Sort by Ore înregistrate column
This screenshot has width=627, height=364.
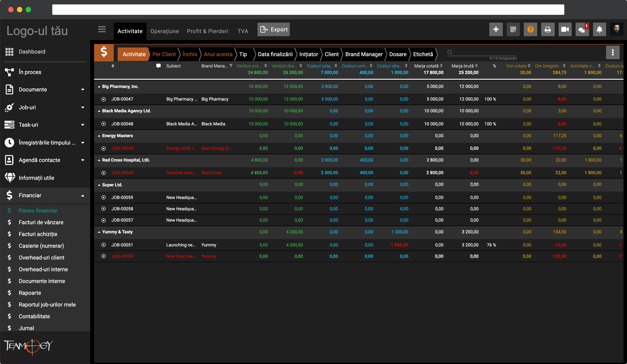click(x=564, y=66)
